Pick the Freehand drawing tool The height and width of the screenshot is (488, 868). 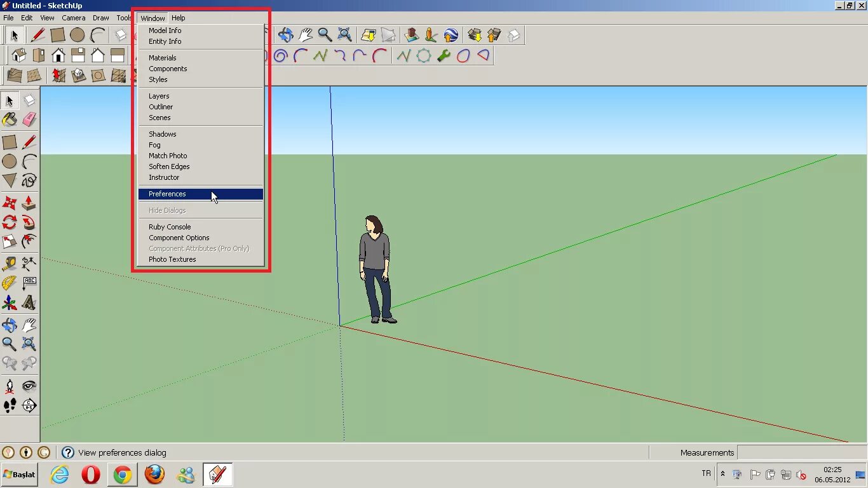tap(29, 181)
